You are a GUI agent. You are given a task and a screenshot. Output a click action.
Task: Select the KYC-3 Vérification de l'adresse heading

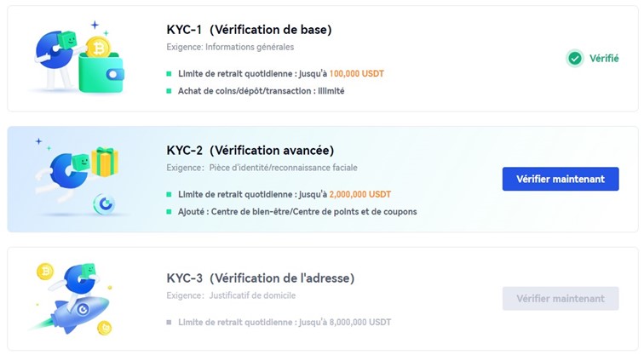click(261, 278)
